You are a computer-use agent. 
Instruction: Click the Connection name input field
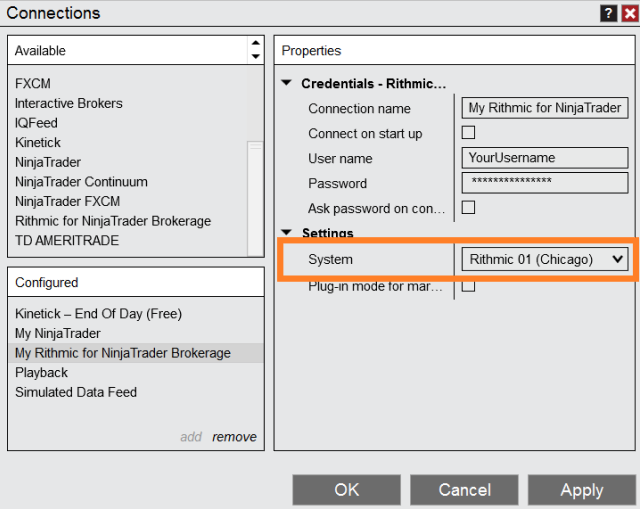[544, 108]
